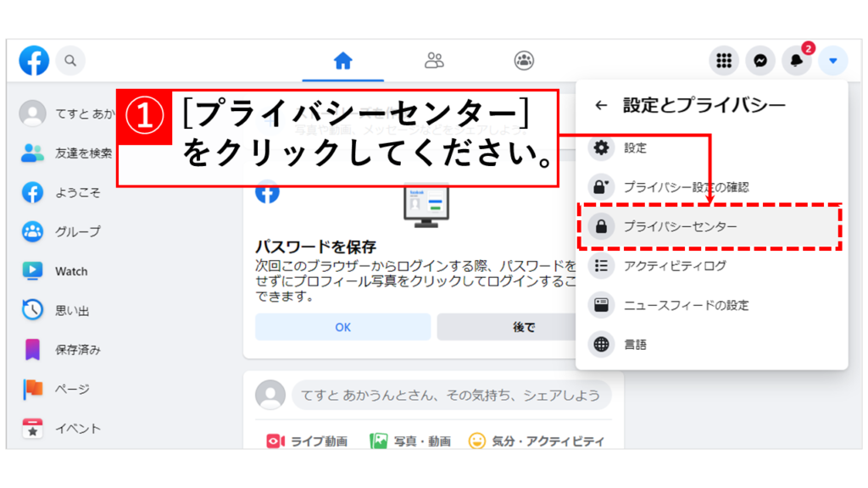Select プライバシー設定の確認 menu entry

tap(712, 187)
